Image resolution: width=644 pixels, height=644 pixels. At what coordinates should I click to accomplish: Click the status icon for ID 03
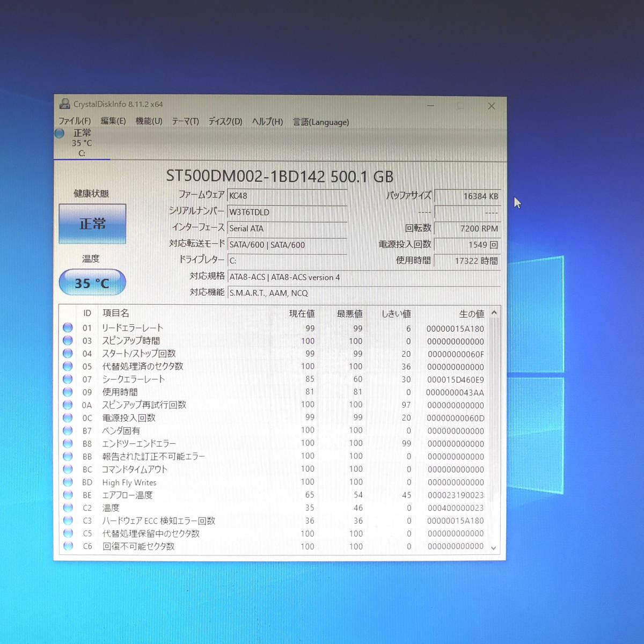point(68,340)
